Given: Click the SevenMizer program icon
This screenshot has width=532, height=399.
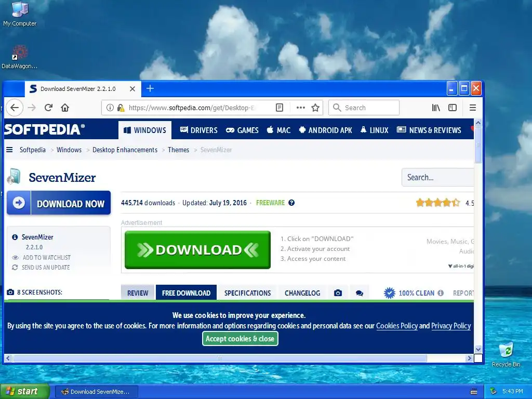Looking at the screenshot, I should [14, 177].
